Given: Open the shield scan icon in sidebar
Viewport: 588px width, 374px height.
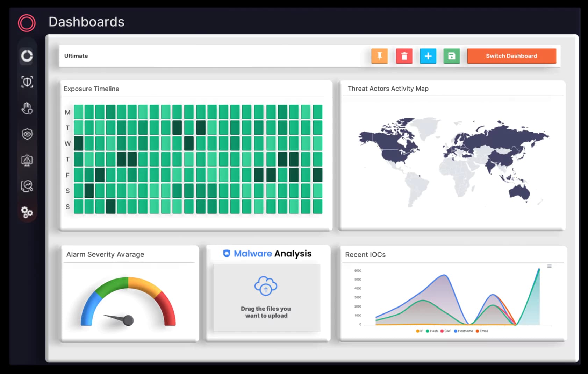Looking at the screenshot, I should click(27, 82).
